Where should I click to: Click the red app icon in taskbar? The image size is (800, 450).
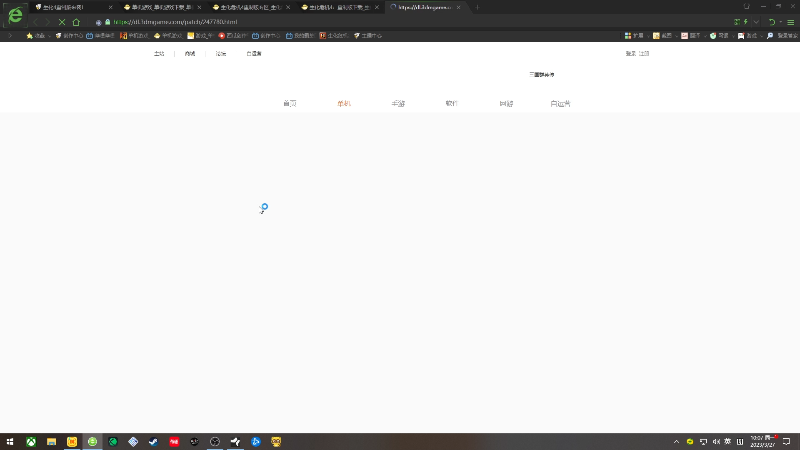[174, 442]
